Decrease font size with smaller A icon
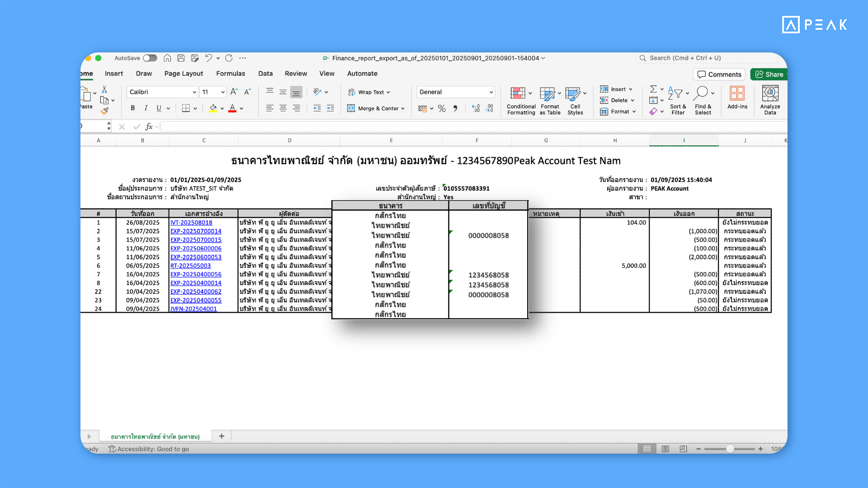This screenshot has width=868, height=488. [x=247, y=92]
